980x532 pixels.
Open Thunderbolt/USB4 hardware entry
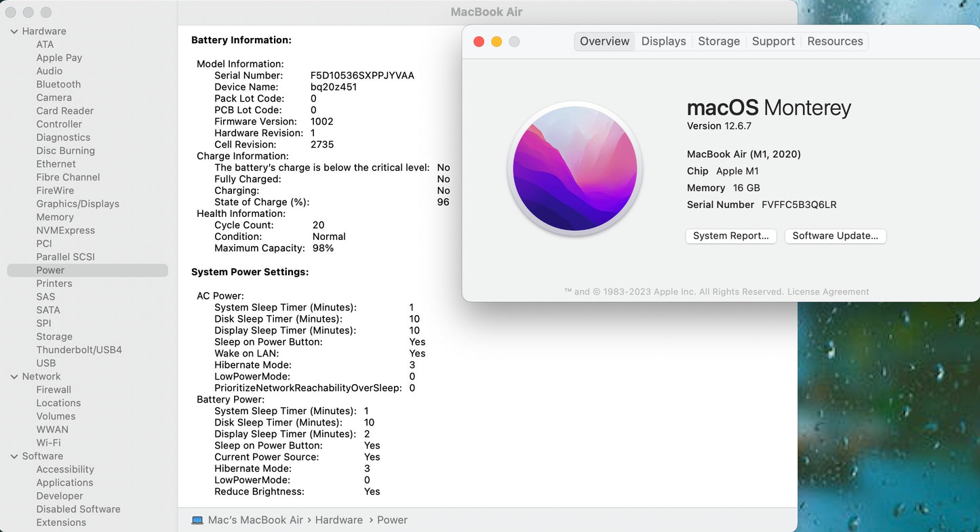(x=79, y=350)
